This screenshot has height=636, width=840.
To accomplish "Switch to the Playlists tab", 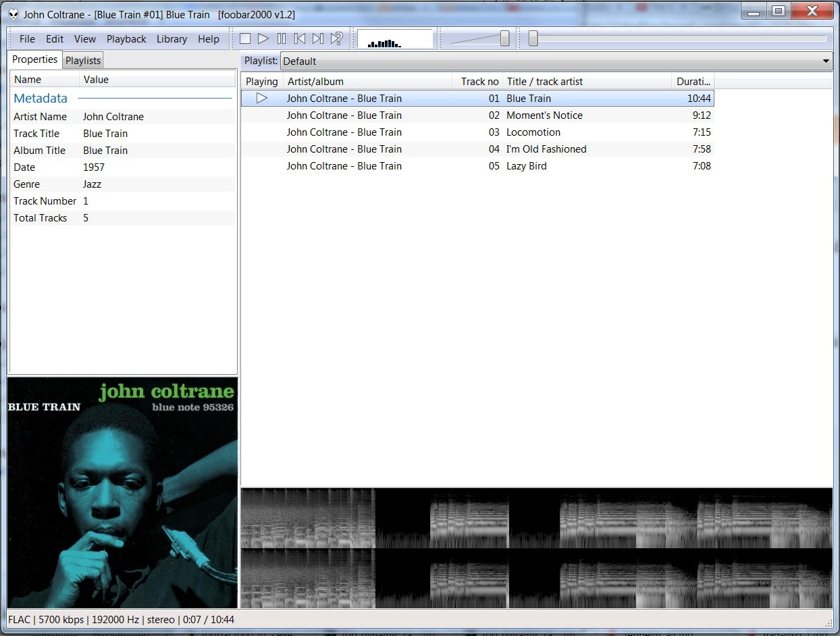I will click(x=82, y=60).
